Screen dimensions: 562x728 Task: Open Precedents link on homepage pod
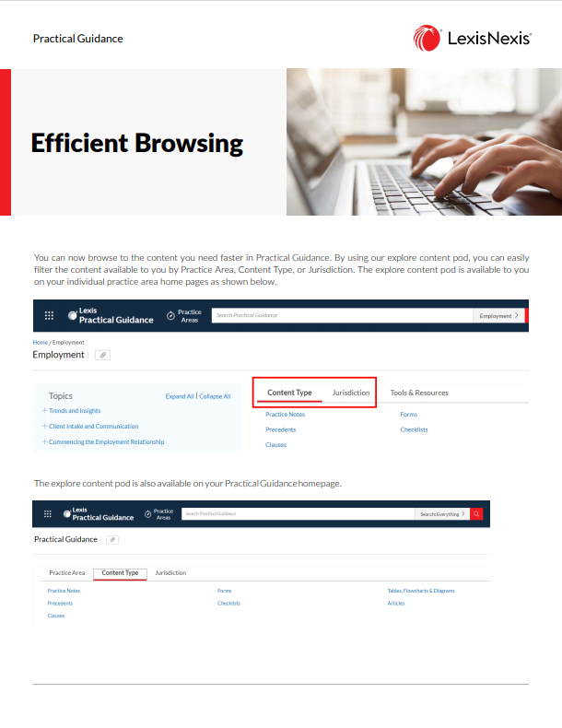(x=60, y=603)
